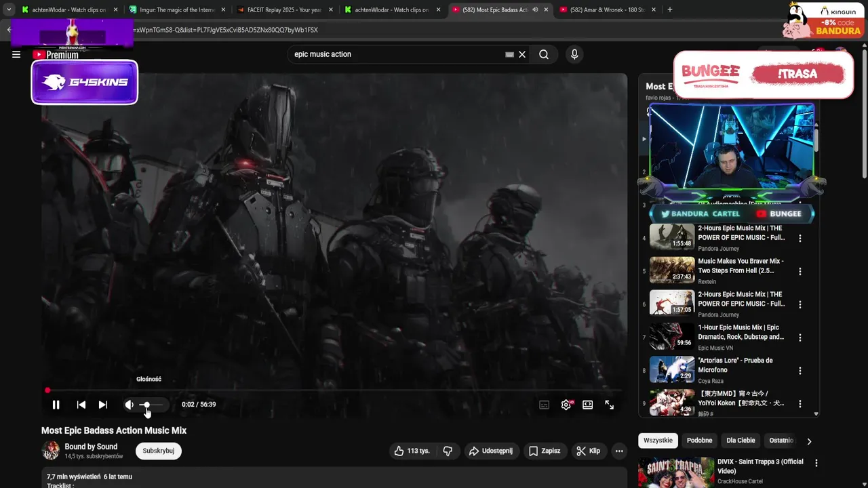Image resolution: width=868 pixels, height=488 pixels.
Task: Open the Bound by Sound channel name link
Action: [x=91, y=447]
